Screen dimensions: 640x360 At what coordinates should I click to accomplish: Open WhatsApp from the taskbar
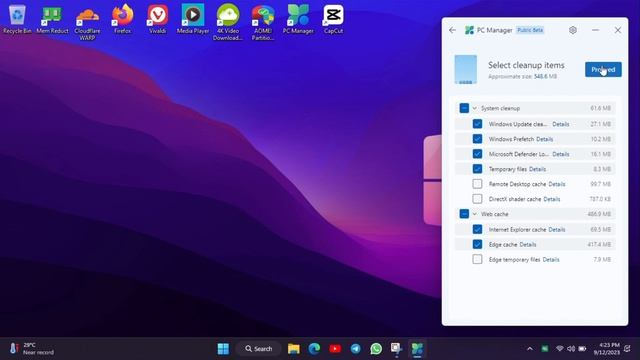point(376,349)
